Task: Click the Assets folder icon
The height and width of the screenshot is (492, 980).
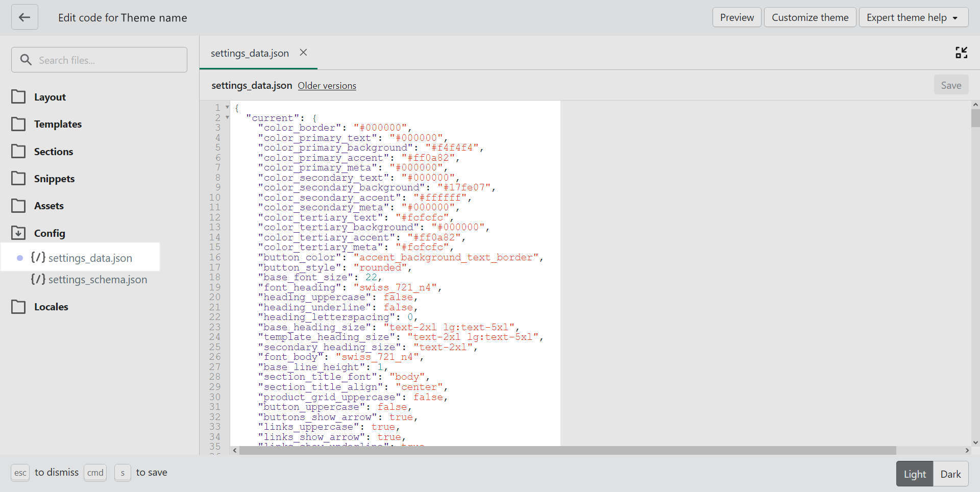Action: coord(18,206)
